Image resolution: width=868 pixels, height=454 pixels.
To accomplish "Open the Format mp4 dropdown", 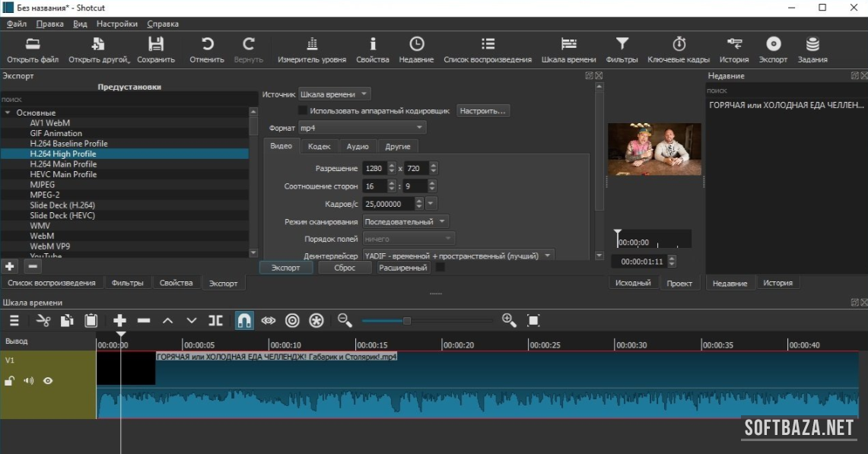I will pos(361,128).
